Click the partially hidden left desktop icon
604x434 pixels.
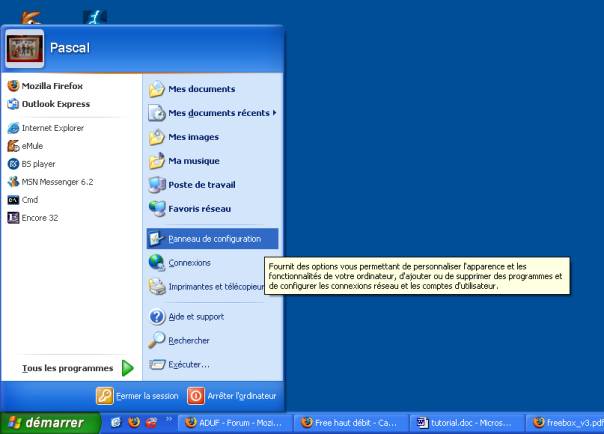click(x=30, y=18)
